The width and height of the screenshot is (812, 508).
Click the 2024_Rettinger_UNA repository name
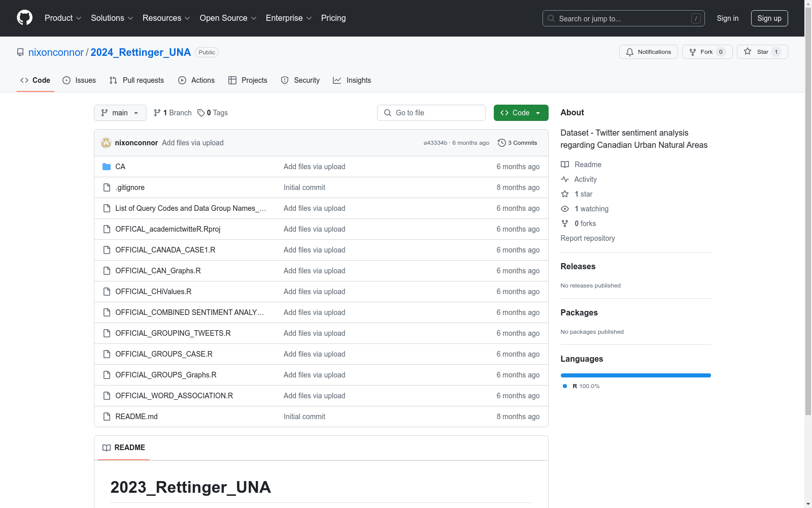point(141,52)
